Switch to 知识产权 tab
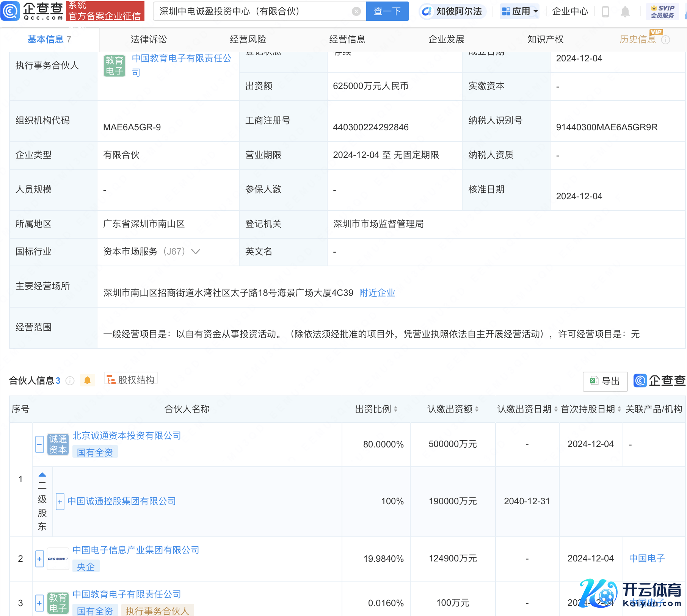This screenshot has height=616, width=687. coord(545,39)
